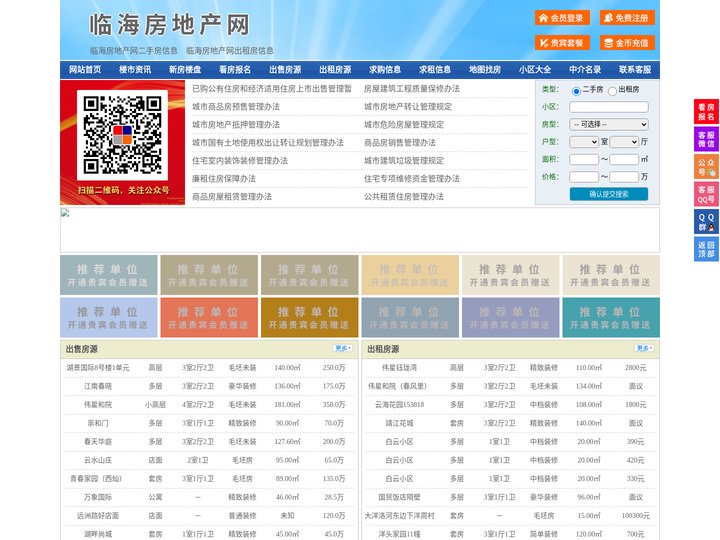Click the broken banner image icon
Viewport: 720px width, 540px height.
[x=65, y=213]
